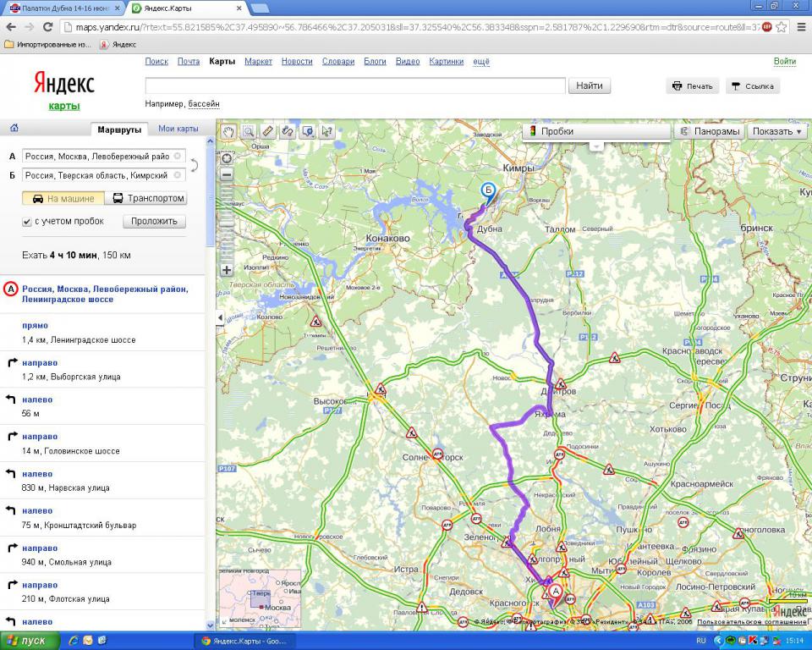This screenshot has width=812, height=650.
Task: Click the Проложить route button
Action: [x=154, y=222]
